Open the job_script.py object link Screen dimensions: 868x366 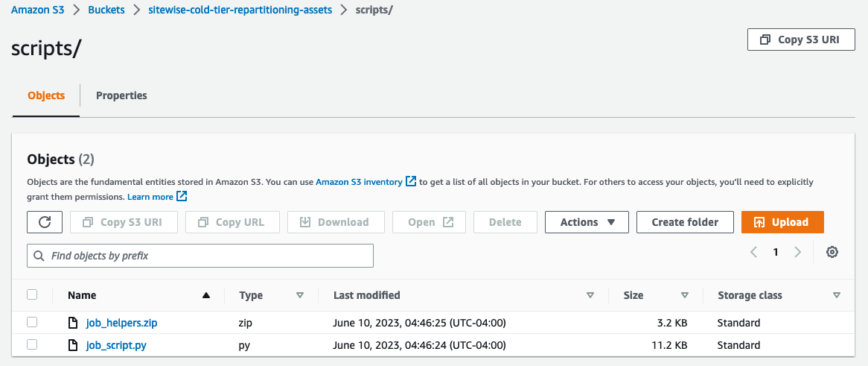click(116, 345)
